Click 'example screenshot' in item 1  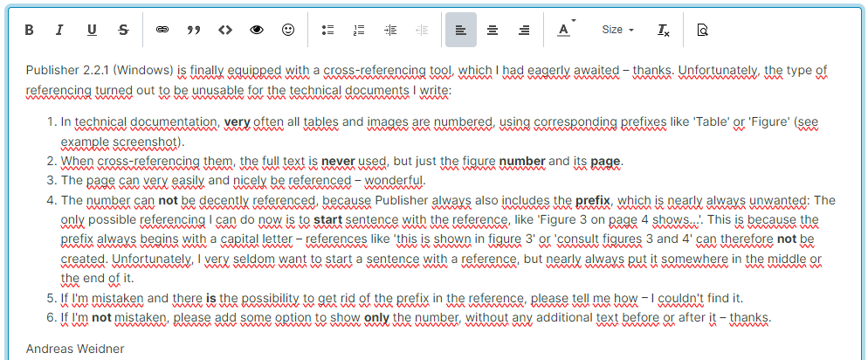pyautogui.click(x=119, y=142)
